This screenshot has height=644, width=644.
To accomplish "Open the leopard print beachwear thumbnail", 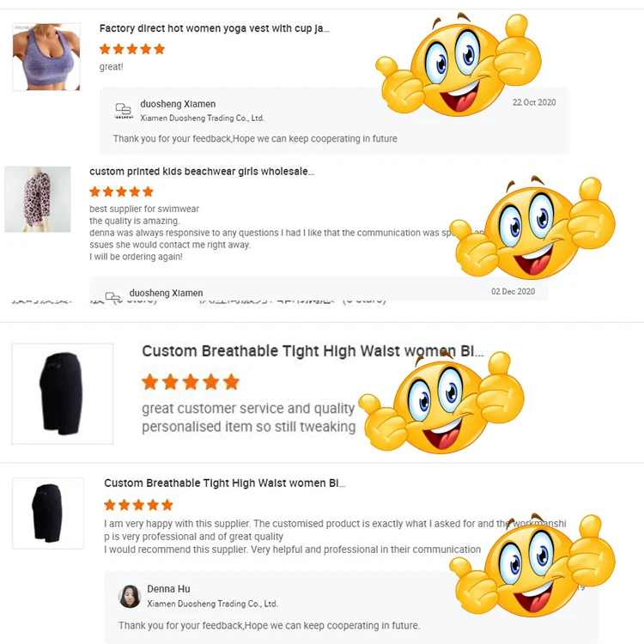I will (x=38, y=199).
